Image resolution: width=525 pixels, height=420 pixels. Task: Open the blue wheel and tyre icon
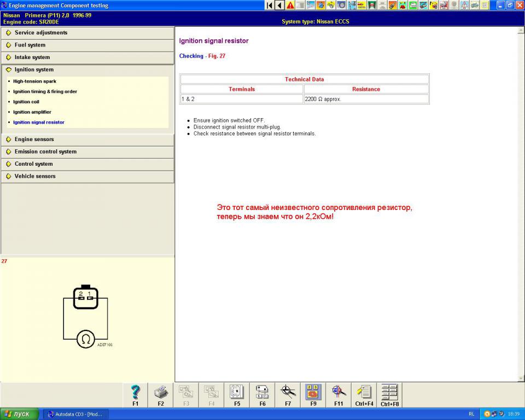341,5
